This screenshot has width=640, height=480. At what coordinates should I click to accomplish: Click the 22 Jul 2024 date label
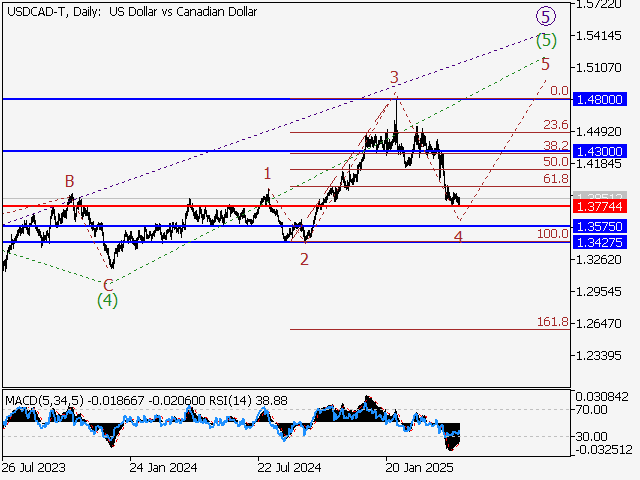click(x=289, y=467)
